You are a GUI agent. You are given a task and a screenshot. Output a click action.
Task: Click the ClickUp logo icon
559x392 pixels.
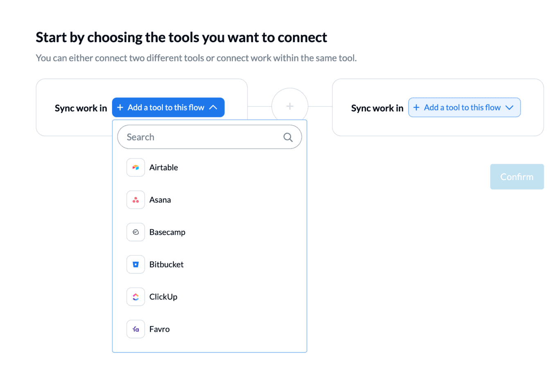pos(135,297)
